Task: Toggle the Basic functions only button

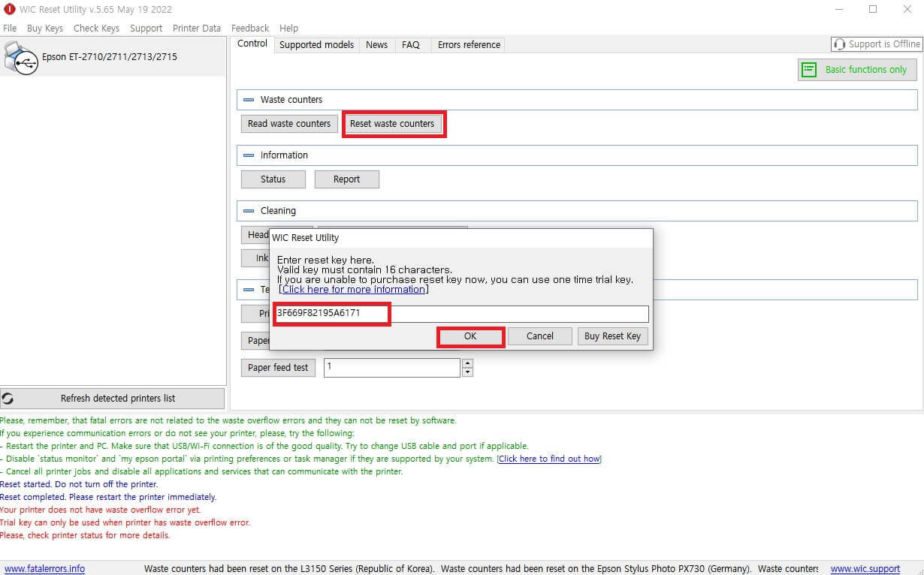Action: pyautogui.click(x=857, y=70)
